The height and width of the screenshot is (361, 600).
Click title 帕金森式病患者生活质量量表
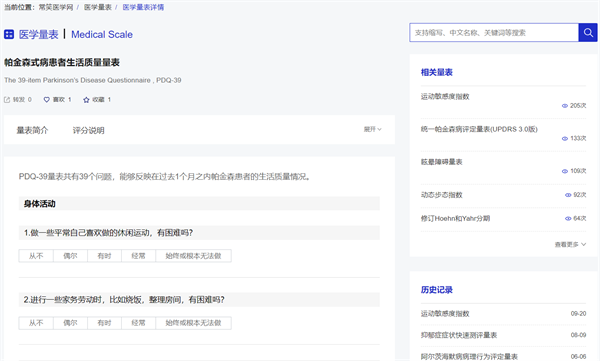pos(62,62)
